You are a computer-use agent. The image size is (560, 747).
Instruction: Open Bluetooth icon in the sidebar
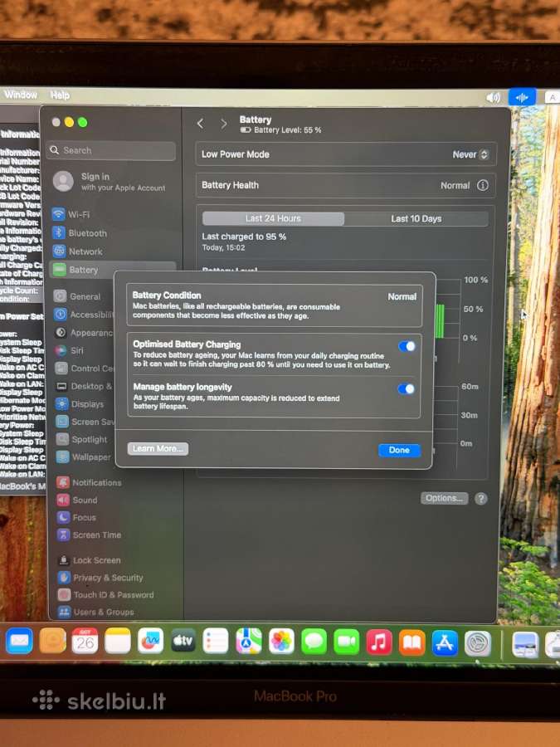click(x=59, y=232)
